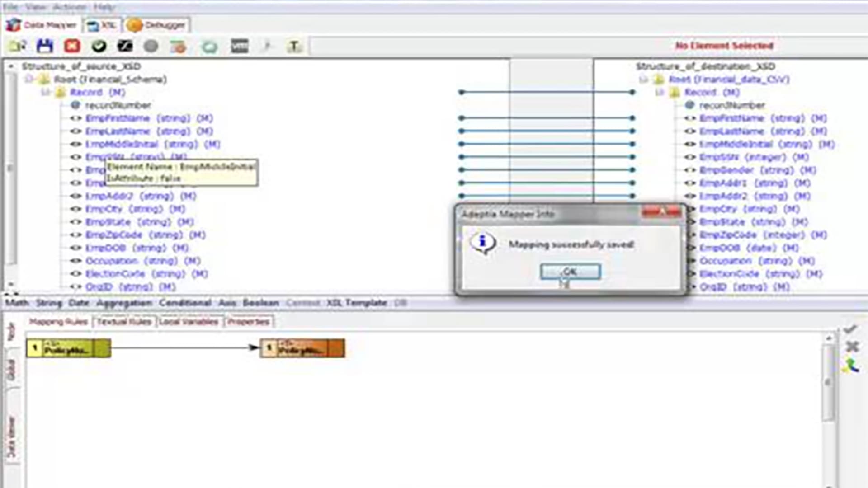This screenshot has width=868, height=488.
Task: Collapse the destination Root Financial_data_CSV node
Action: [x=643, y=80]
